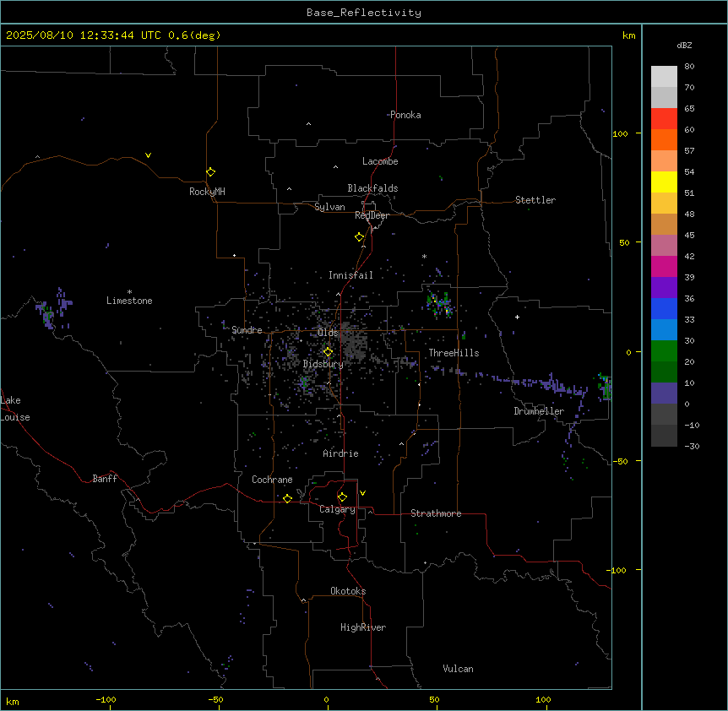Screen dimensions: 728x711
Task: Click the Cochrane city label
Action: pyautogui.click(x=272, y=480)
